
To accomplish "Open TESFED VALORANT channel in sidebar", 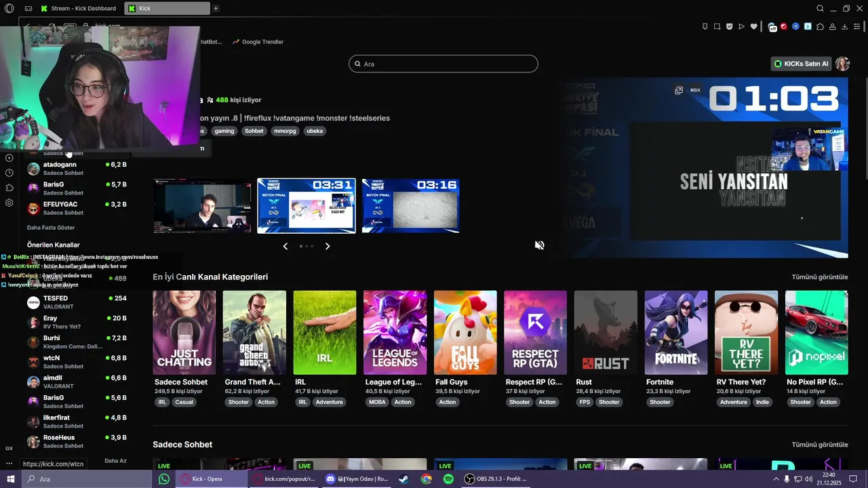I will pos(77,302).
